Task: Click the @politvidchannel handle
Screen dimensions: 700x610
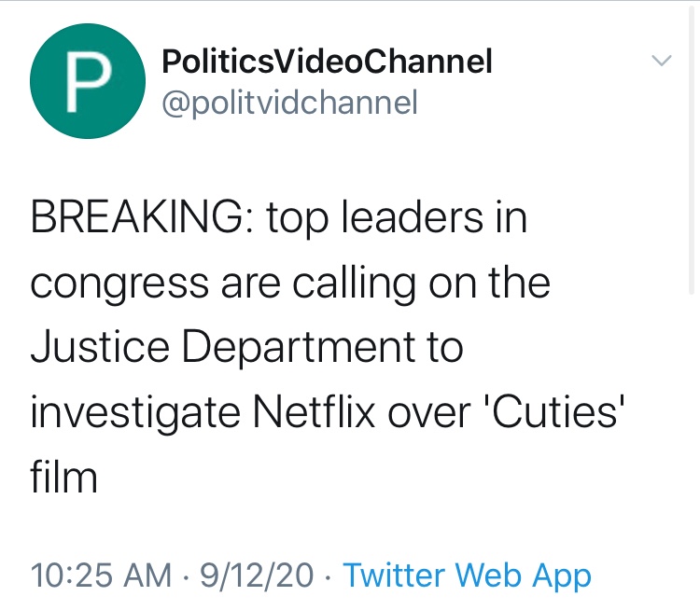Action: point(290,102)
